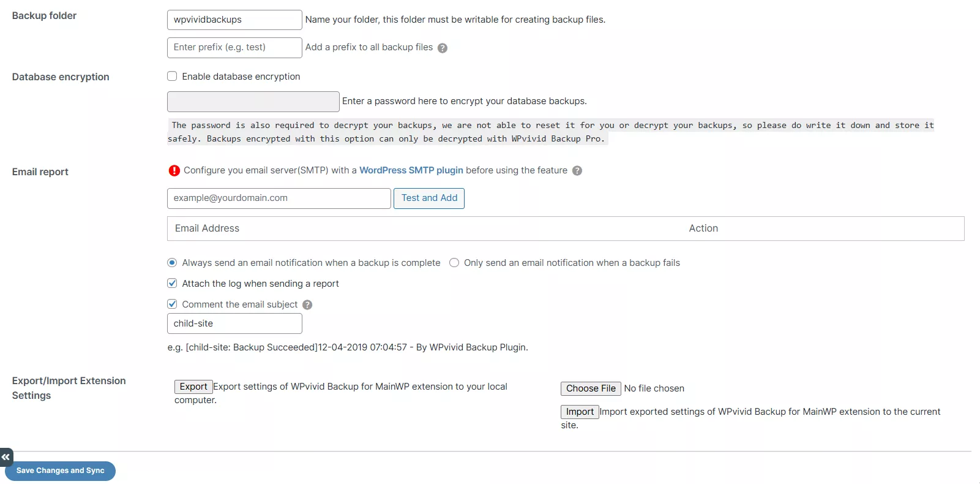Focus the example@yourdomain.com email field

point(279,198)
